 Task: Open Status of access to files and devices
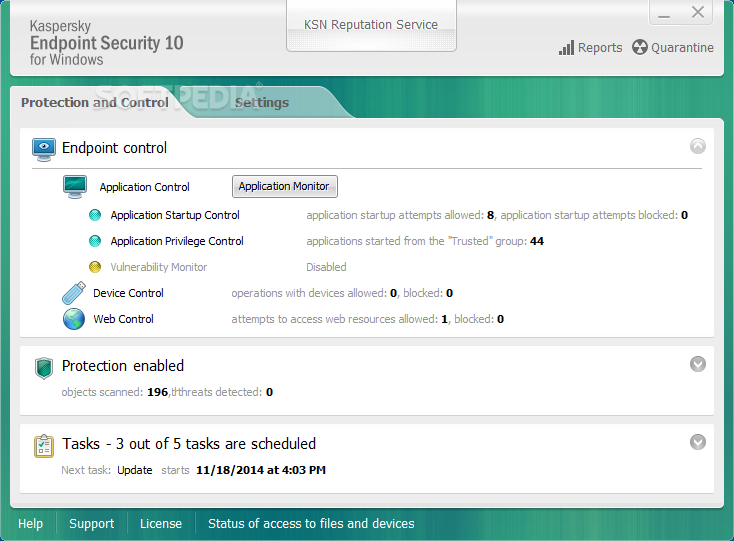pos(311,523)
